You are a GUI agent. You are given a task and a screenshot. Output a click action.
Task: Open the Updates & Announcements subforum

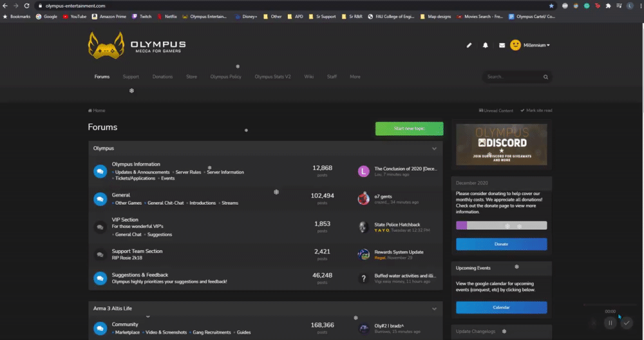coord(142,173)
